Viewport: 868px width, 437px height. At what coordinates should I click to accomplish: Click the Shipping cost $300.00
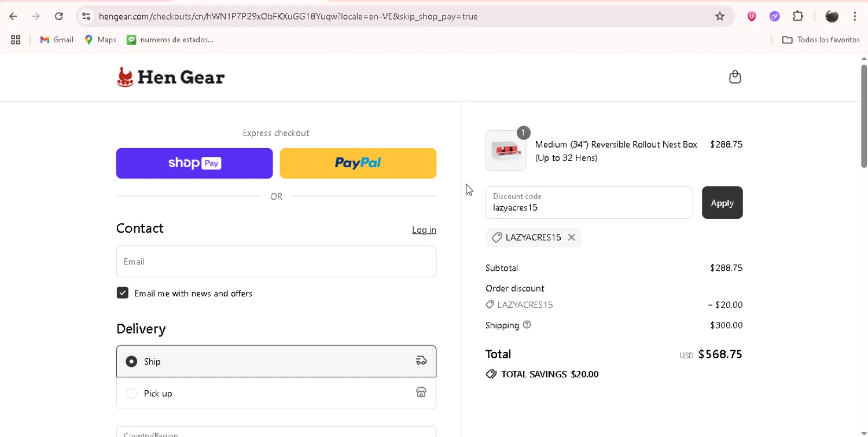pos(726,325)
